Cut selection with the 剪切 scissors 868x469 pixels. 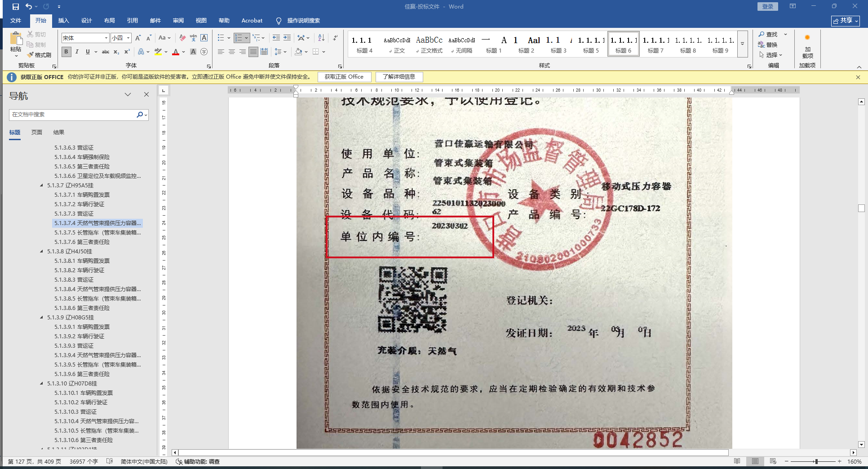pyautogui.click(x=36, y=34)
